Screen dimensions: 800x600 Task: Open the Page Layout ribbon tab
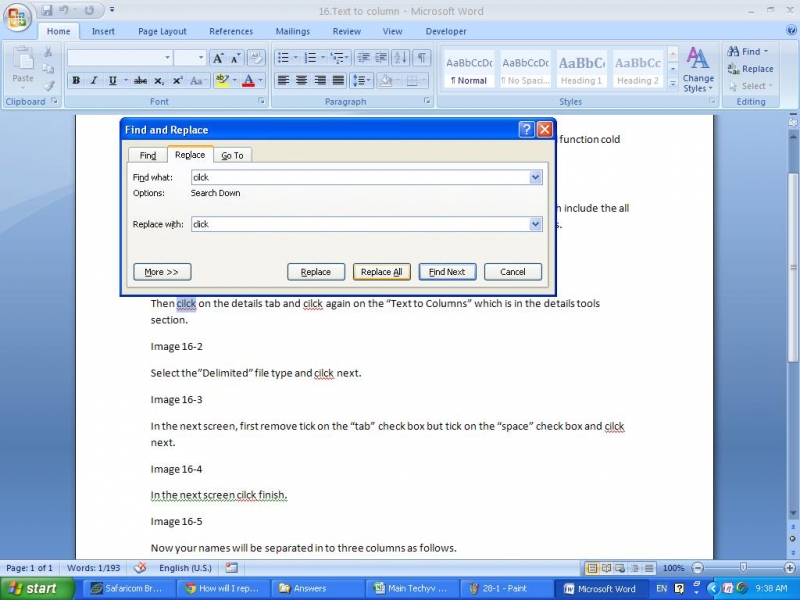pyautogui.click(x=162, y=31)
